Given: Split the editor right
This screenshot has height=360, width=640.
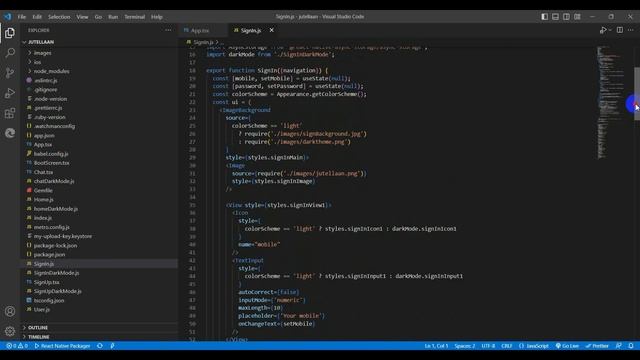Looking at the screenshot, I should (x=620, y=30).
